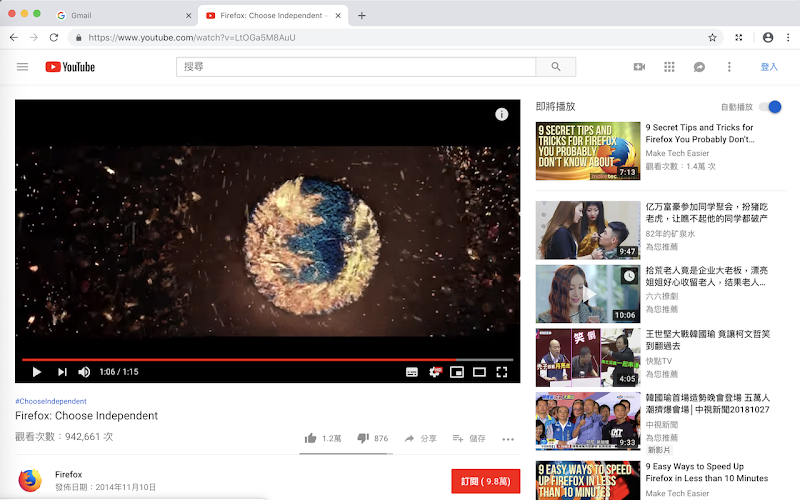Close the Firefox: Choose Independent tab

[338, 15]
